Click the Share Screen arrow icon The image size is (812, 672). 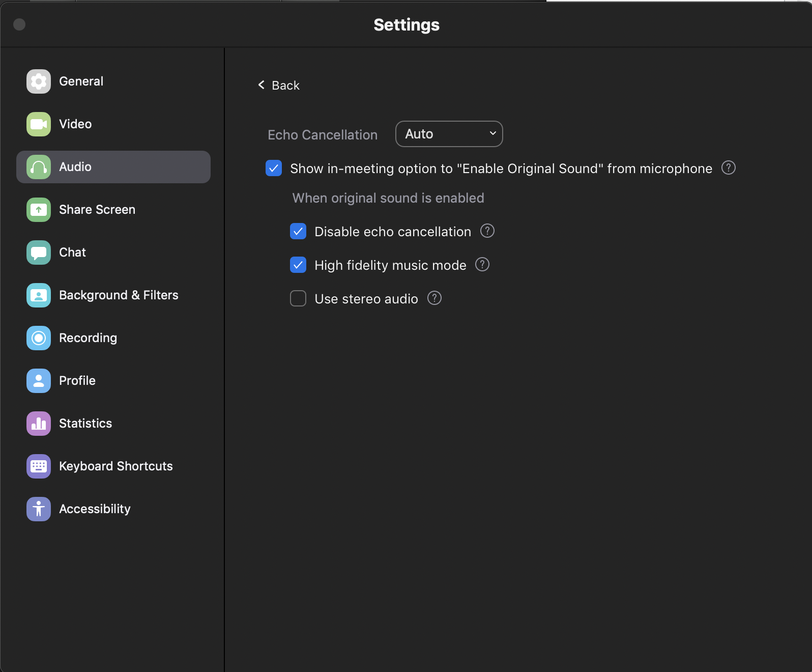pos(39,210)
